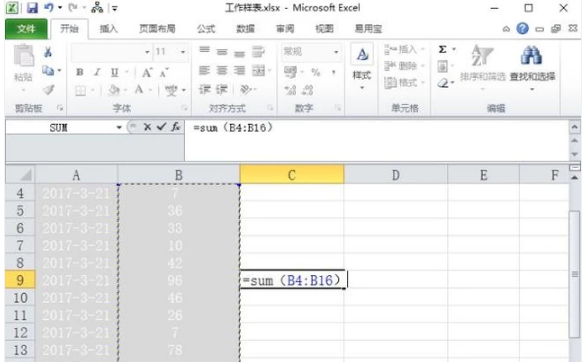Open the font name combo box
This screenshot has height=362, width=588.
111,52
